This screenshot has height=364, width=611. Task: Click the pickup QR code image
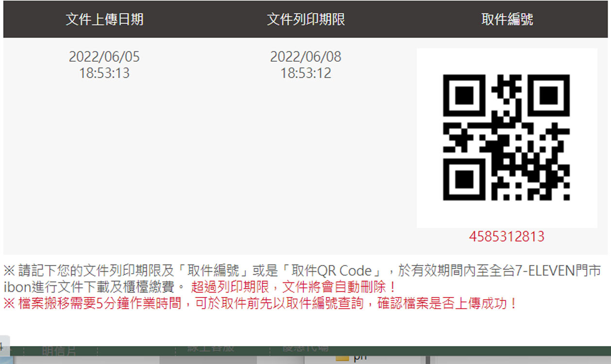pos(507,138)
